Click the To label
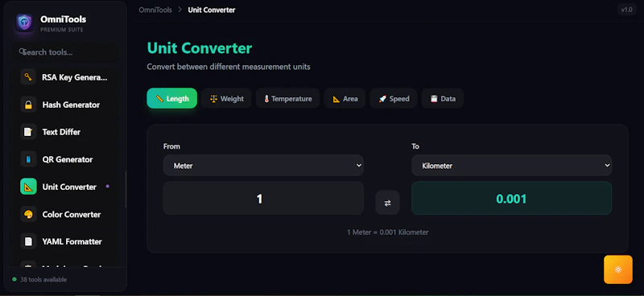Image resolution: width=644 pixels, height=296 pixels. [415, 146]
